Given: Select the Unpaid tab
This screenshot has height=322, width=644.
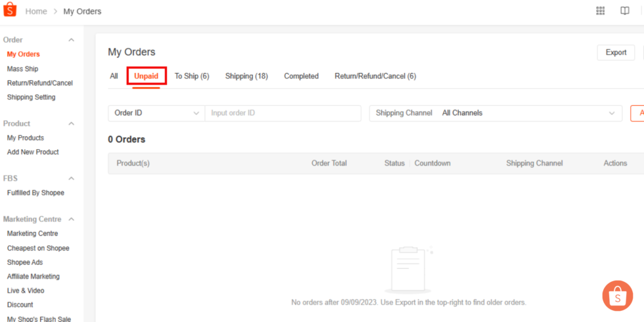Looking at the screenshot, I should coord(146,76).
